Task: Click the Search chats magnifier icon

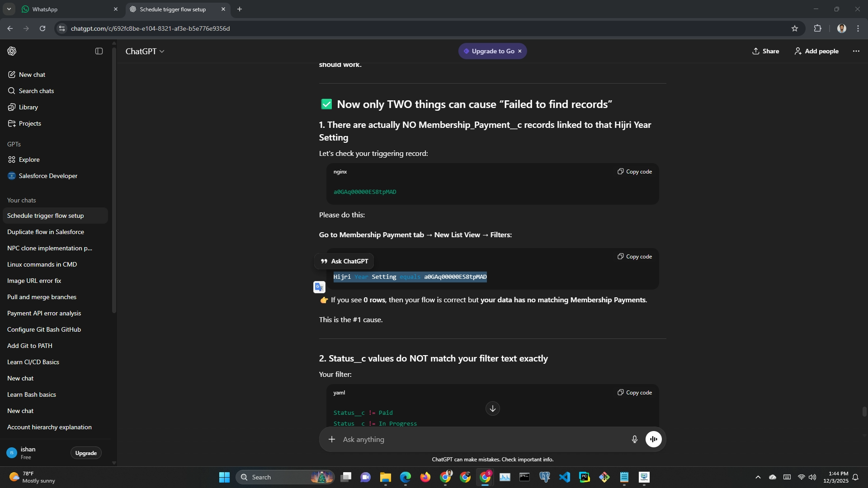Action: (x=12, y=91)
